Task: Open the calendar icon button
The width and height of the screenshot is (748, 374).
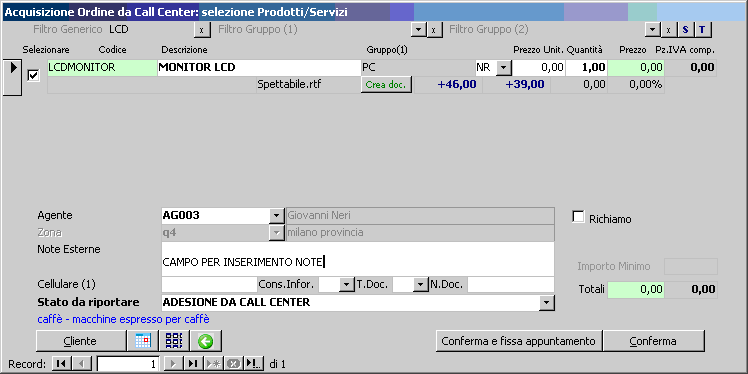Action: (143, 341)
